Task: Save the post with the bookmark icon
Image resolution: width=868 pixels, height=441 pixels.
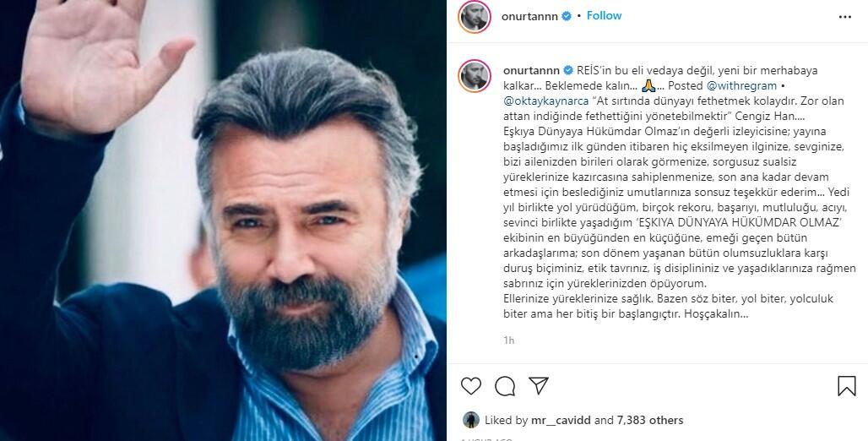Action: (846, 385)
